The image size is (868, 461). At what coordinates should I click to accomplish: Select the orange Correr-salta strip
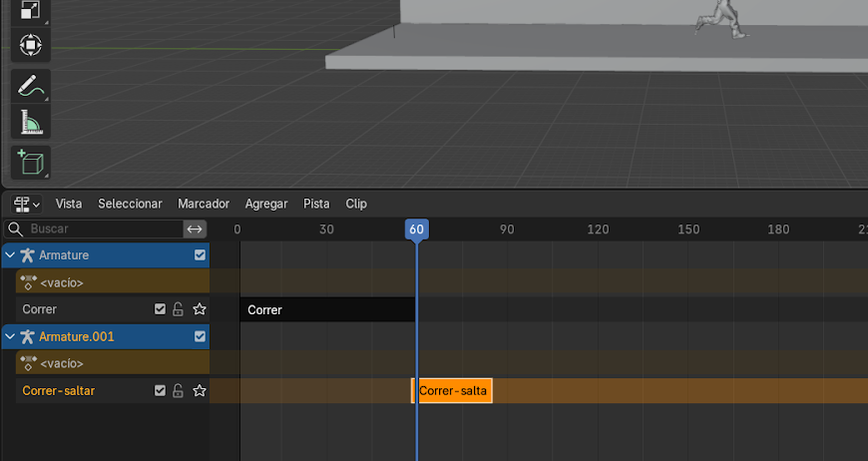tap(453, 391)
